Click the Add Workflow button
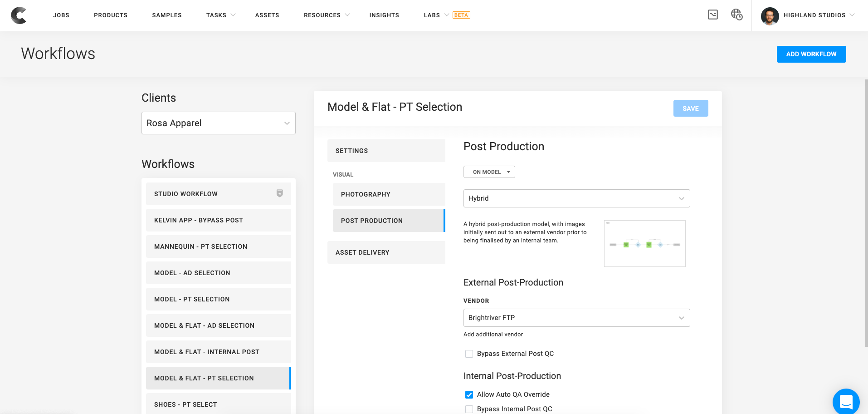The height and width of the screenshot is (414, 868). click(811, 54)
